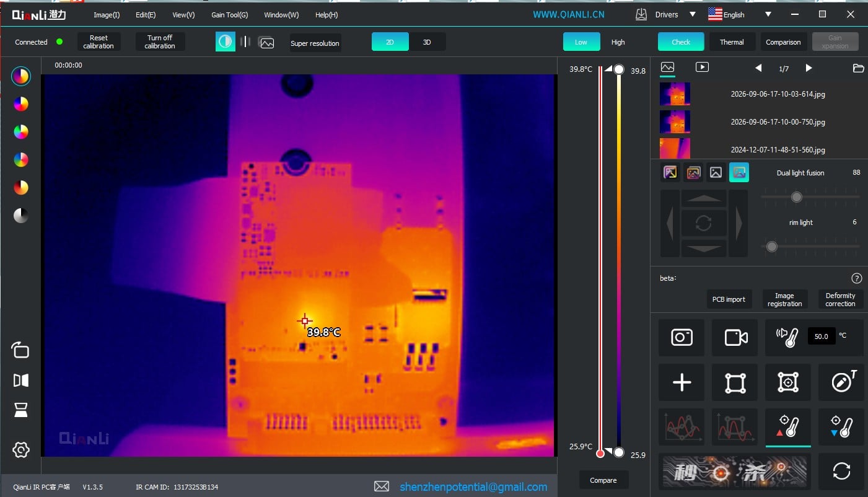Start video recording with the camcorder icon
This screenshot has width=868, height=497.
click(x=735, y=338)
